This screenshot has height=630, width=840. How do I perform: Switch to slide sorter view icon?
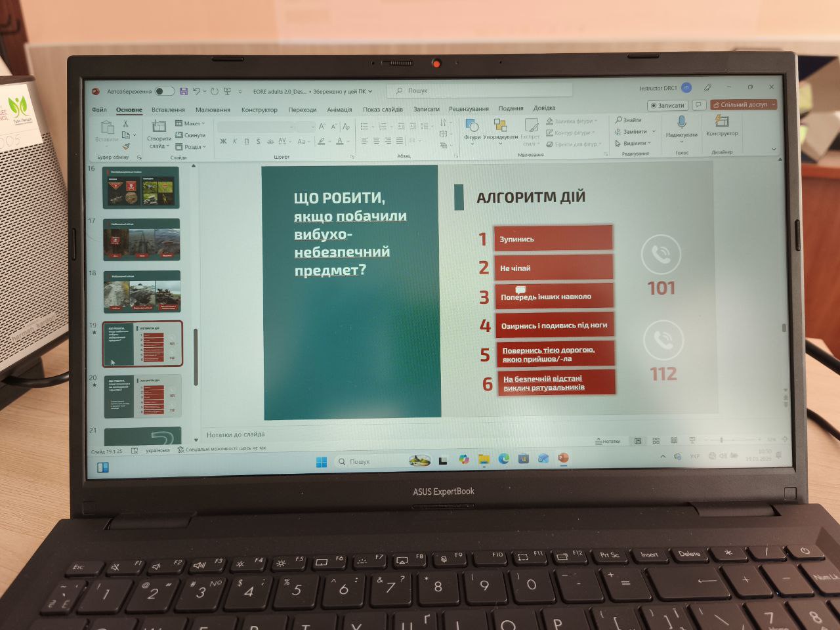coord(656,440)
